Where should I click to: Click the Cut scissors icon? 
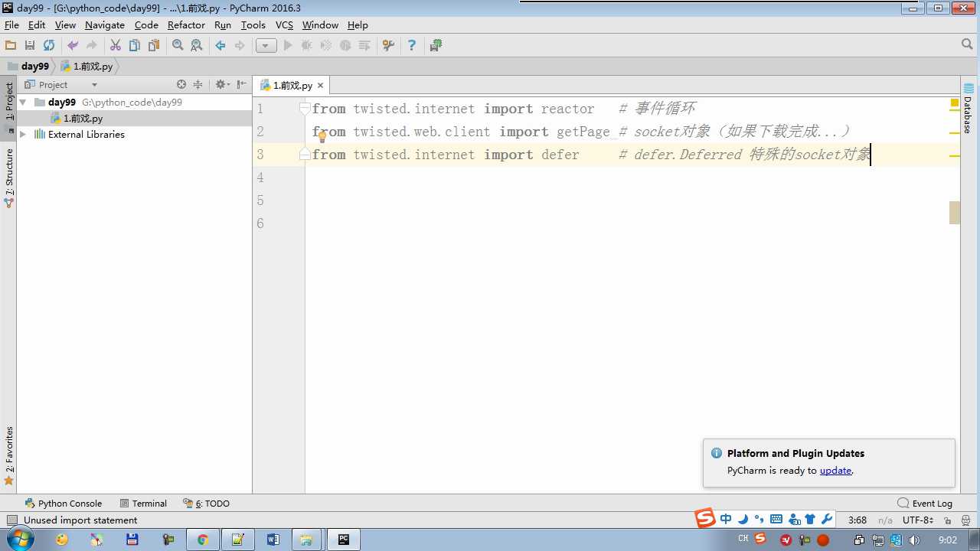116,46
